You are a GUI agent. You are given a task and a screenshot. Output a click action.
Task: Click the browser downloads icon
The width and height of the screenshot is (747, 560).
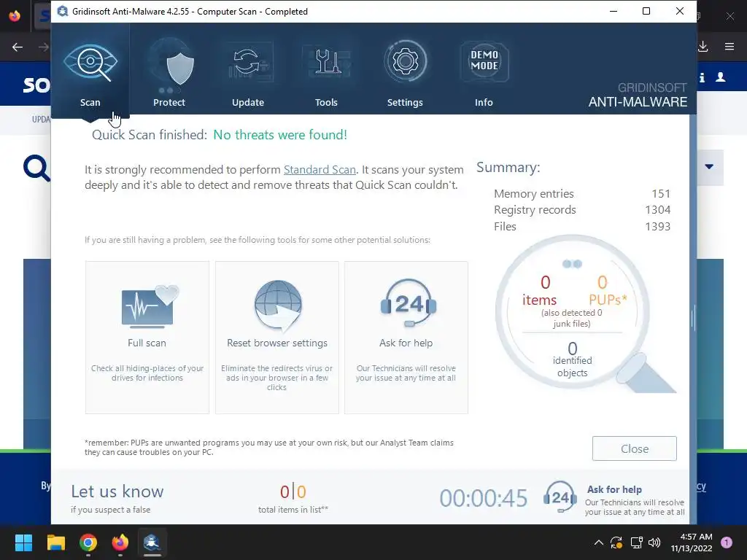tap(703, 46)
